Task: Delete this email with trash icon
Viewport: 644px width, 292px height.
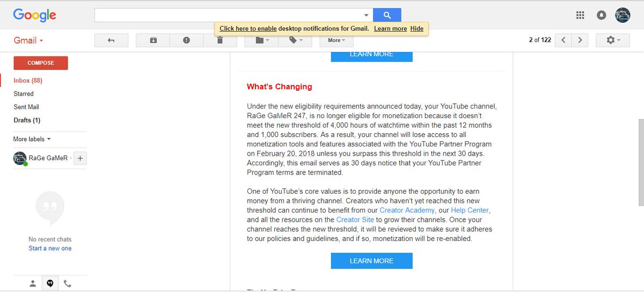Action: [219, 40]
